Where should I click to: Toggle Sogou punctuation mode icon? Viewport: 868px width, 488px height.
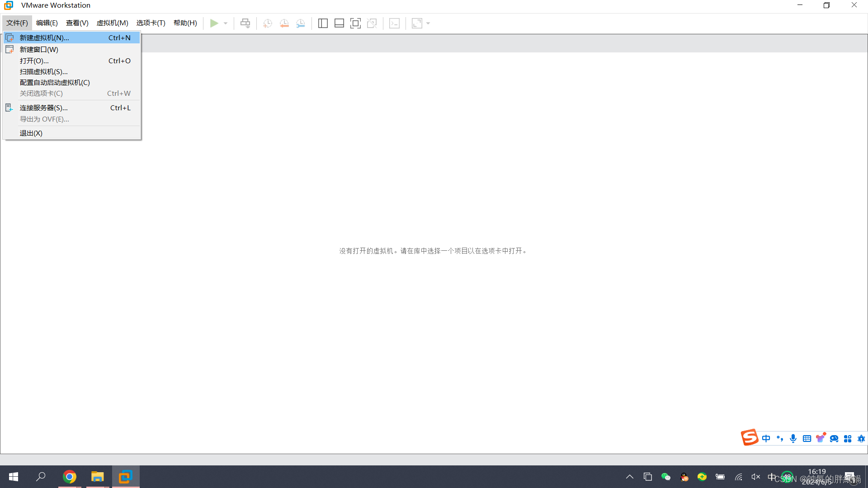(780, 438)
